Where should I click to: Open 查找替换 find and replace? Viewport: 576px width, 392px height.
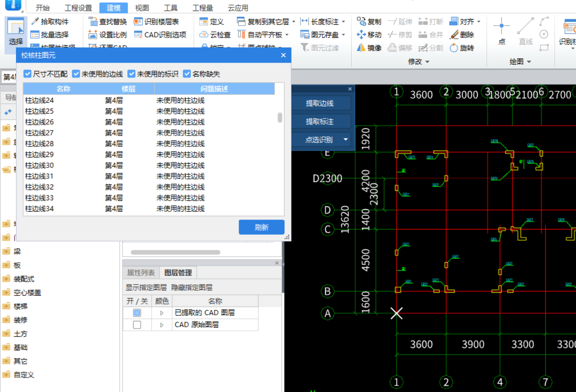pos(107,21)
